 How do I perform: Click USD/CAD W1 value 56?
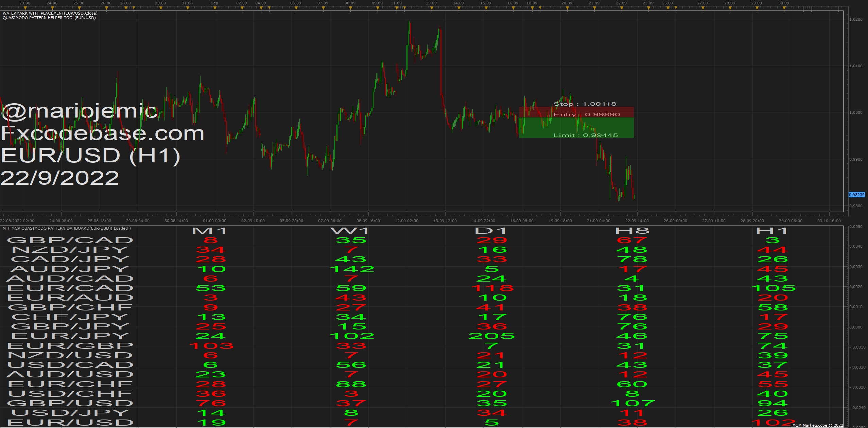(x=351, y=365)
